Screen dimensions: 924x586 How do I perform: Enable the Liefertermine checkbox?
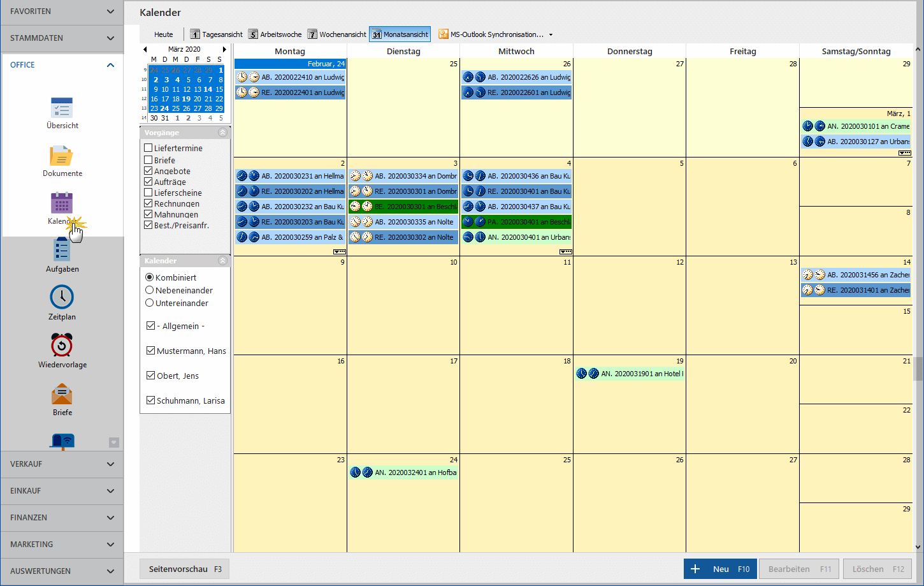[148, 148]
